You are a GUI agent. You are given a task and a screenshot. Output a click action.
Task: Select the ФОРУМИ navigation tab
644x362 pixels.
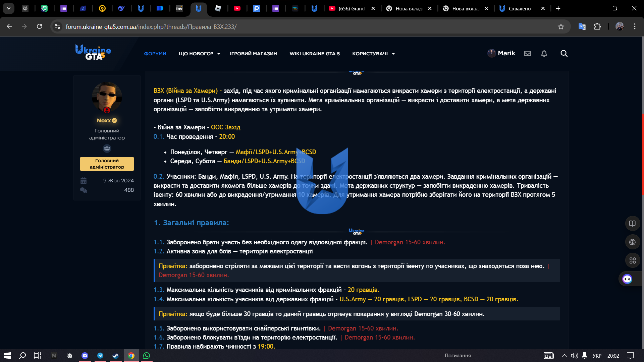(155, 54)
